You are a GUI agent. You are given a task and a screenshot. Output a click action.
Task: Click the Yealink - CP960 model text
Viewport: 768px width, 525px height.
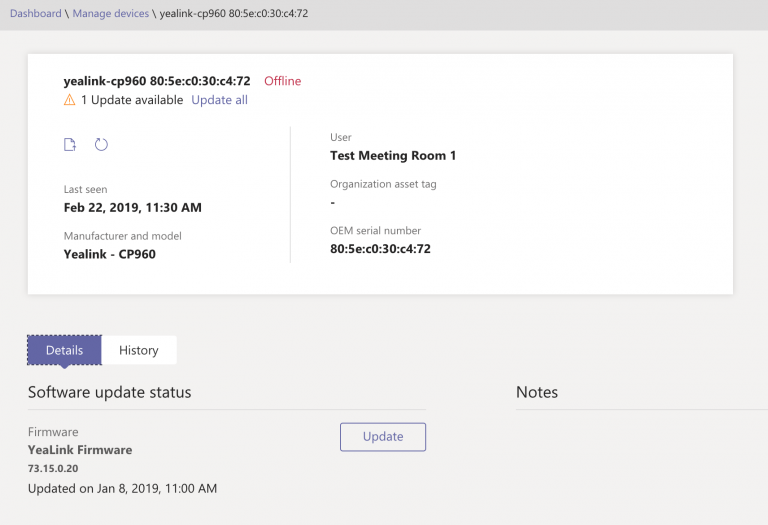[110, 254]
